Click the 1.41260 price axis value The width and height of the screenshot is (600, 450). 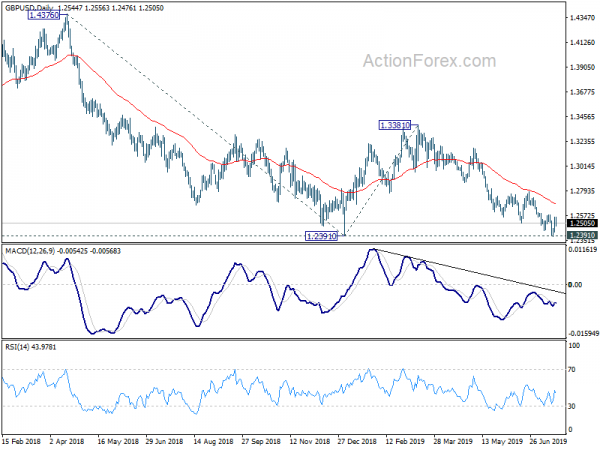(x=582, y=42)
